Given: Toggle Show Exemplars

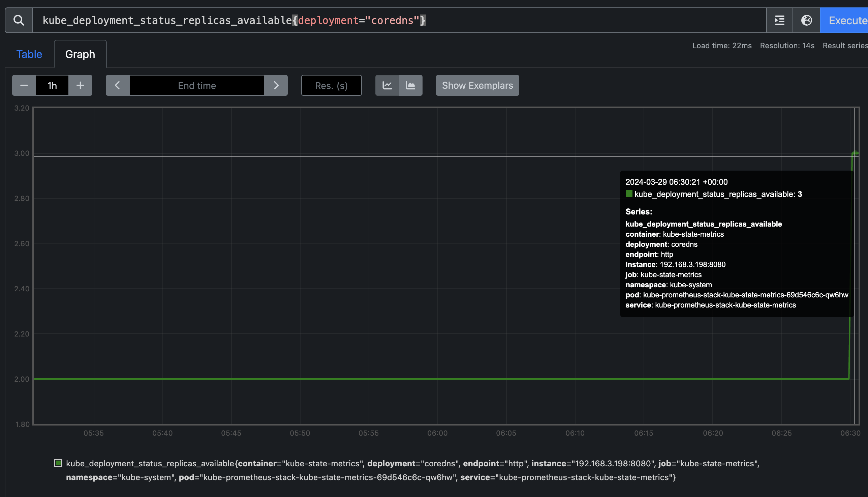Looking at the screenshot, I should (x=477, y=85).
